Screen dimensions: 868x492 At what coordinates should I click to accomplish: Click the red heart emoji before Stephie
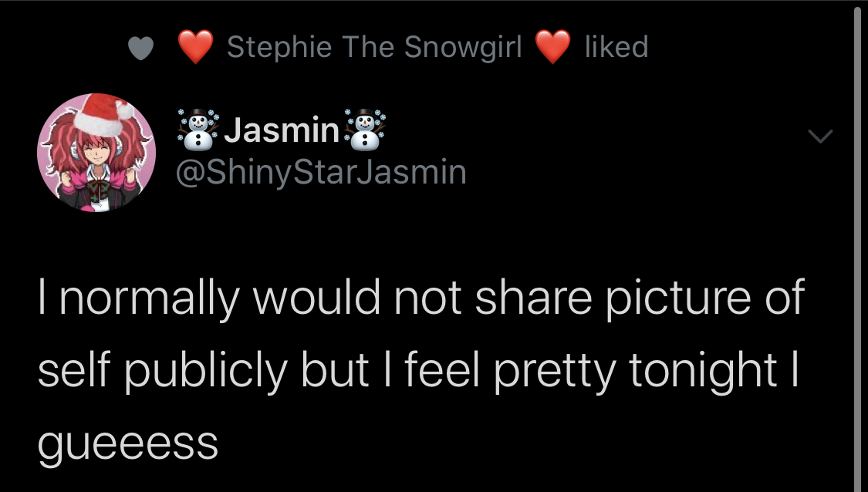point(196,48)
